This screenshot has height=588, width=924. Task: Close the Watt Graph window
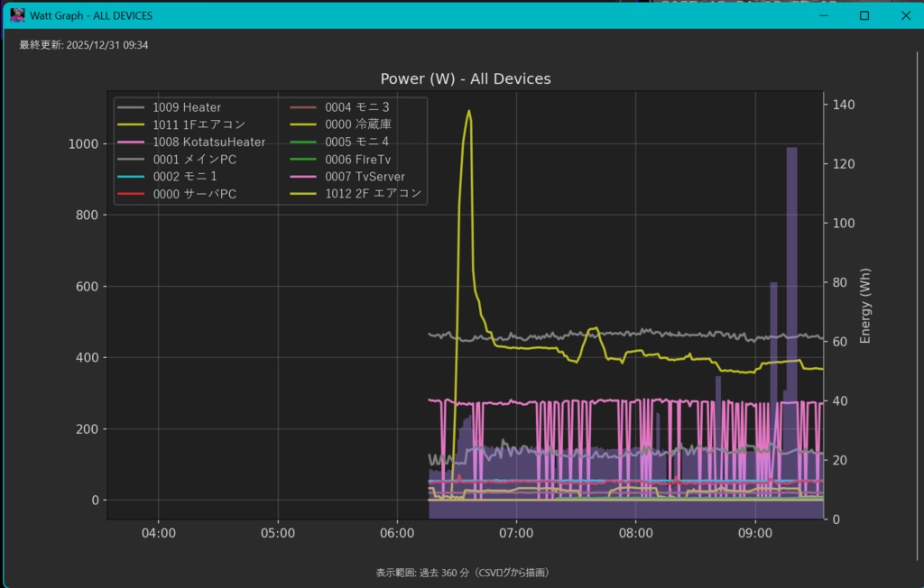pyautogui.click(x=906, y=15)
